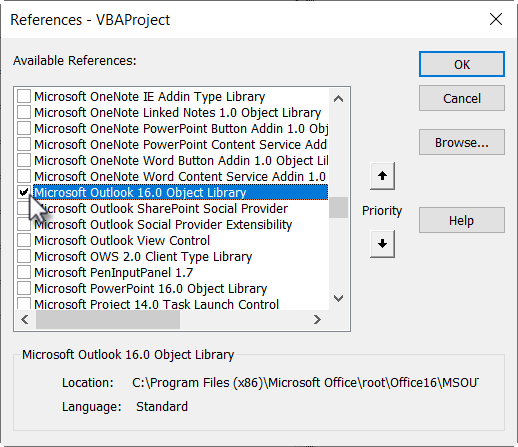This screenshot has height=447, width=518.
Task: Tick Microsoft OneNote Word Button Addin checkbox
Action: pos(24,160)
